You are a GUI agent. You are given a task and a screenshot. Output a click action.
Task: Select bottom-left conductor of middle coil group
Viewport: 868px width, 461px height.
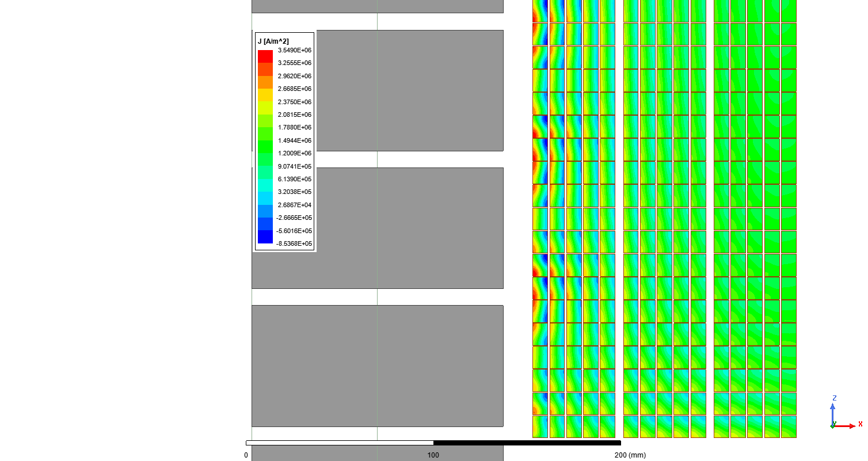[631, 426]
